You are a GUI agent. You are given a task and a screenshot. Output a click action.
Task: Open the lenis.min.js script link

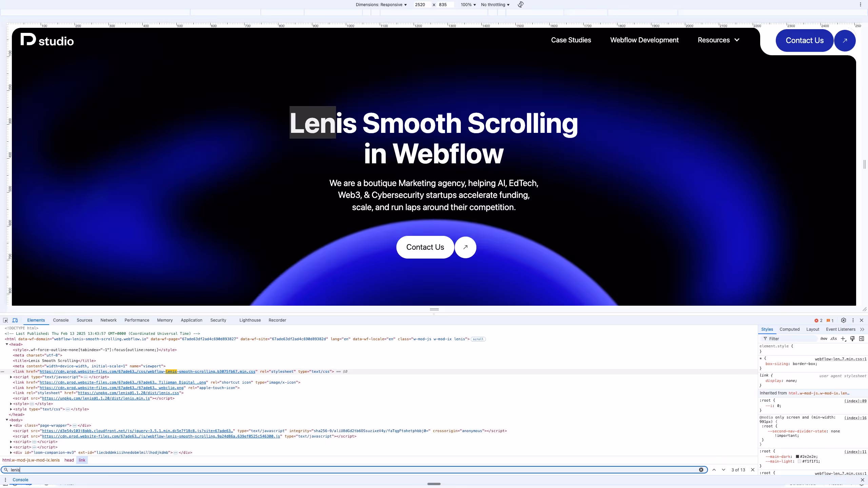pyautogui.click(x=96, y=398)
